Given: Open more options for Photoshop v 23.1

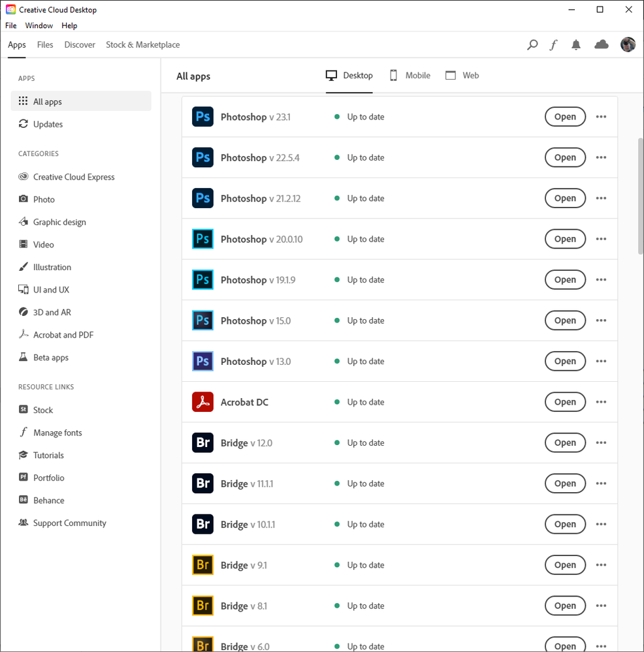Looking at the screenshot, I should 601,116.
